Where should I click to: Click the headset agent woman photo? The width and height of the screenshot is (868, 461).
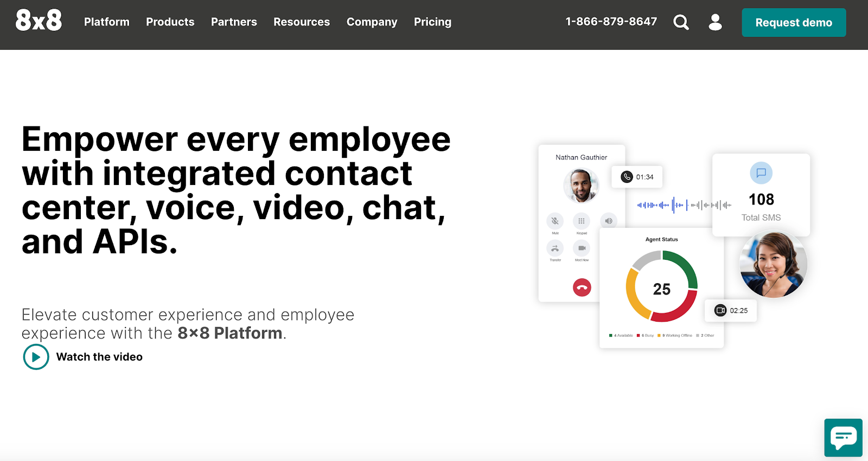point(774,264)
